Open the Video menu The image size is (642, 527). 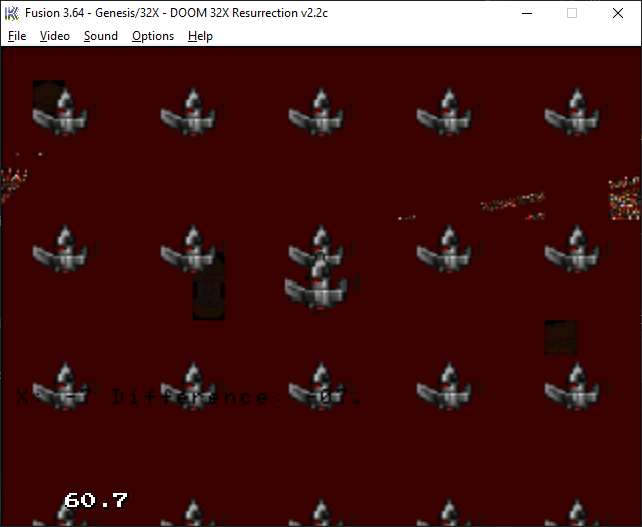[55, 36]
